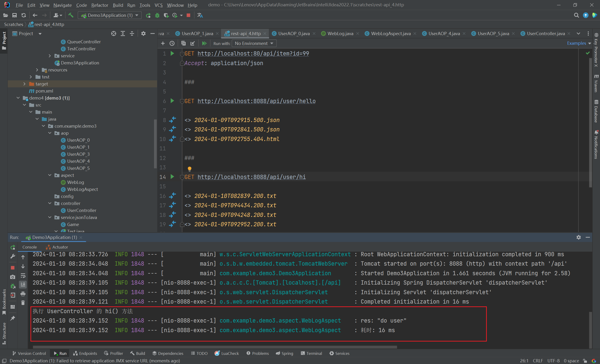This screenshot has width=600, height=364.
Task: Open the Examples dropdown
Action: click(x=579, y=43)
